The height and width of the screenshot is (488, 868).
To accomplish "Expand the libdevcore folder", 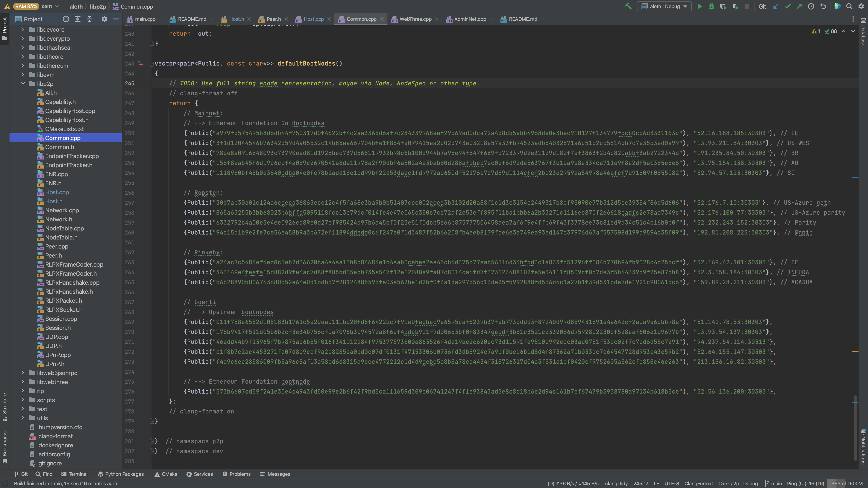I will [x=23, y=29].
